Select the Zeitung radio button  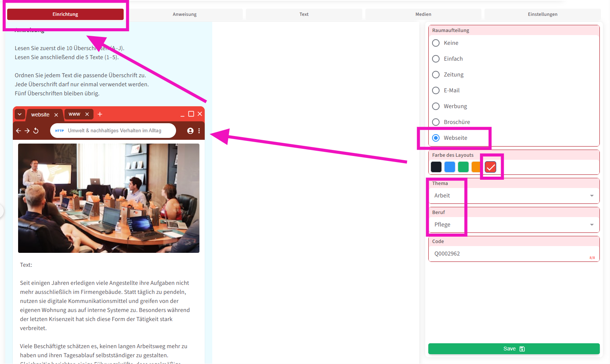coord(436,75)
